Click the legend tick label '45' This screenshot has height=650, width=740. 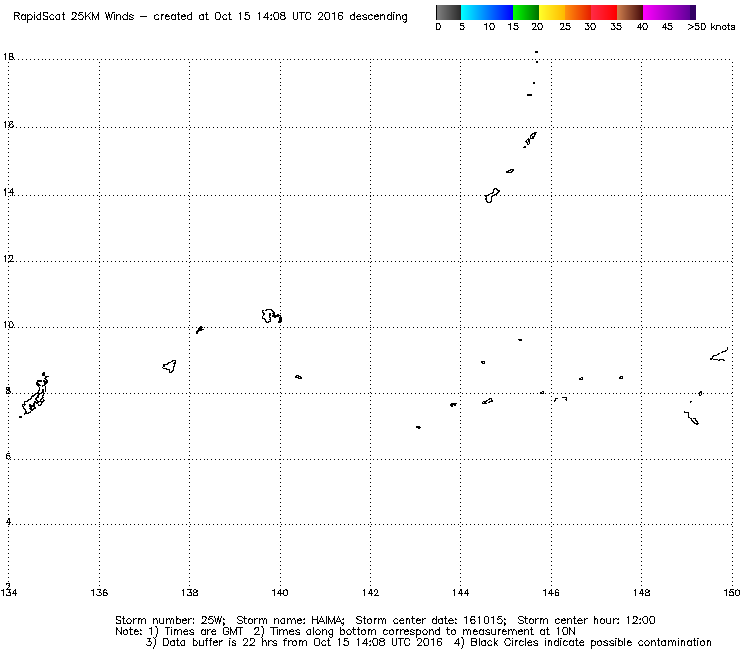667,27
